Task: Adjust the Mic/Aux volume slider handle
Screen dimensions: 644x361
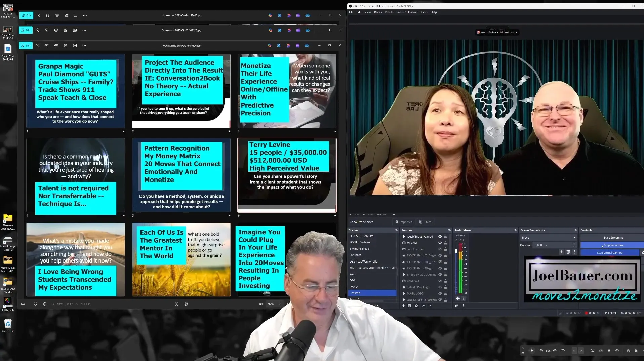Action: [x=456, y=251]
